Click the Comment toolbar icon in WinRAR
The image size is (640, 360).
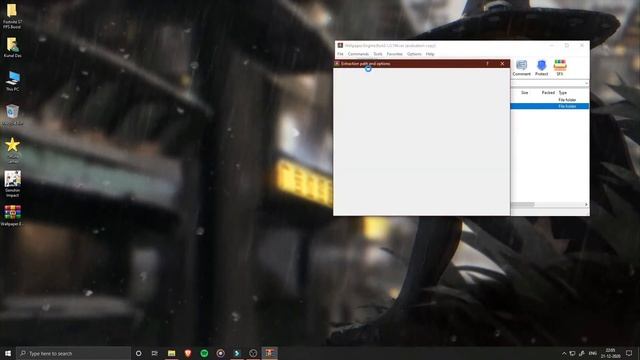521,68
